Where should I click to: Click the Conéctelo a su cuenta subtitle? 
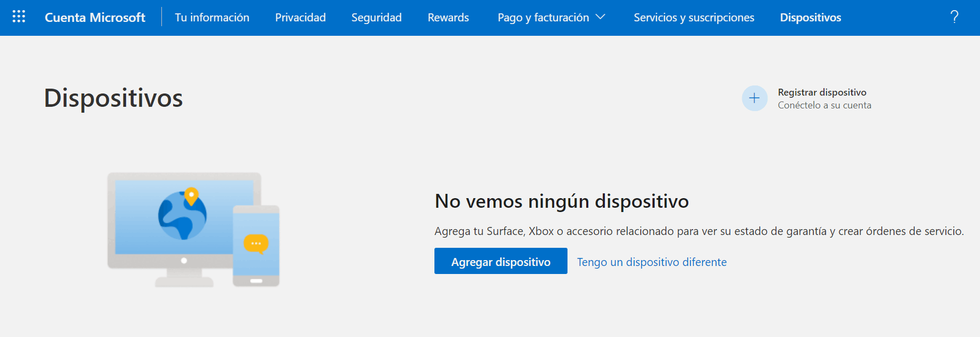[825, 105]
